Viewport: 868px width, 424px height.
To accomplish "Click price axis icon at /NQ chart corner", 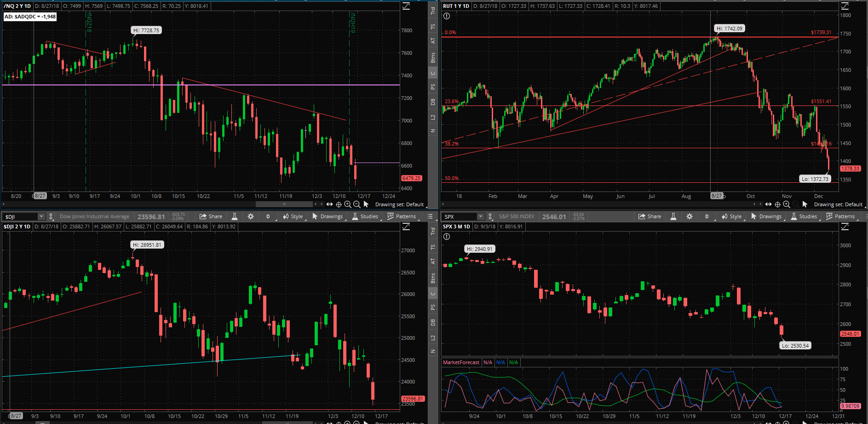I will [406, 6].
